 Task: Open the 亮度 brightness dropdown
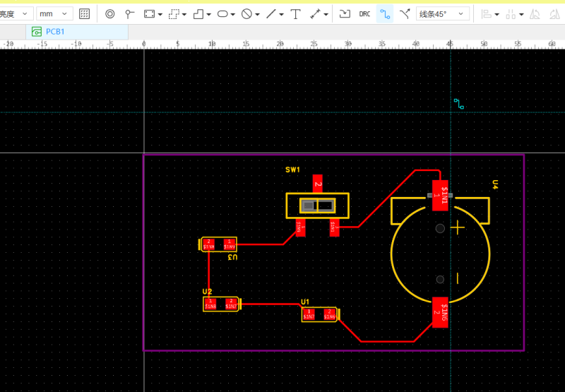pyautogui.click(x=16, y=13)
